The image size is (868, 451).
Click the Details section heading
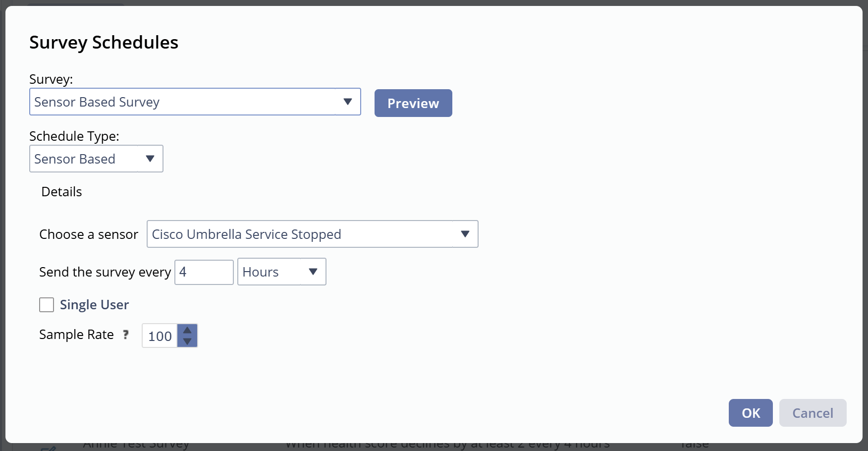coord(61,192)
